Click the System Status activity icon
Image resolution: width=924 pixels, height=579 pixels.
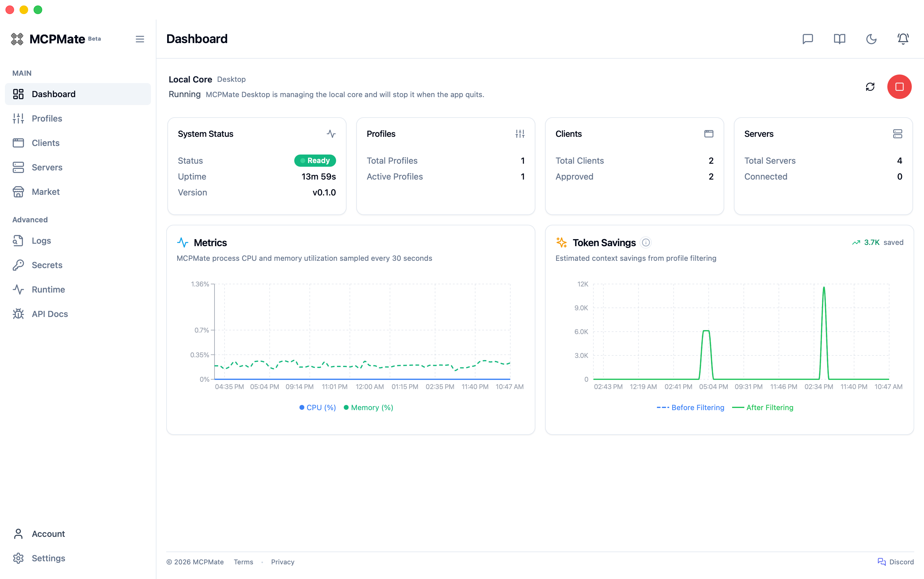tap(331, 134)
